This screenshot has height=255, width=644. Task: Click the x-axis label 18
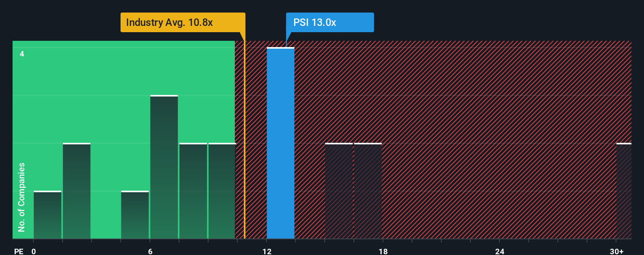pyautogui.click(x=383, y=251)
